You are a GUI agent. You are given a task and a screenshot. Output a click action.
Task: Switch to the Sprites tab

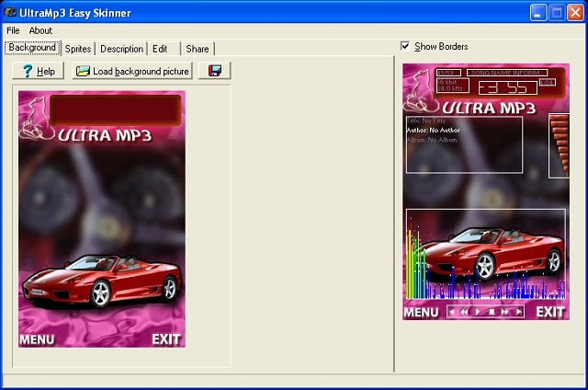coord(78,49)
